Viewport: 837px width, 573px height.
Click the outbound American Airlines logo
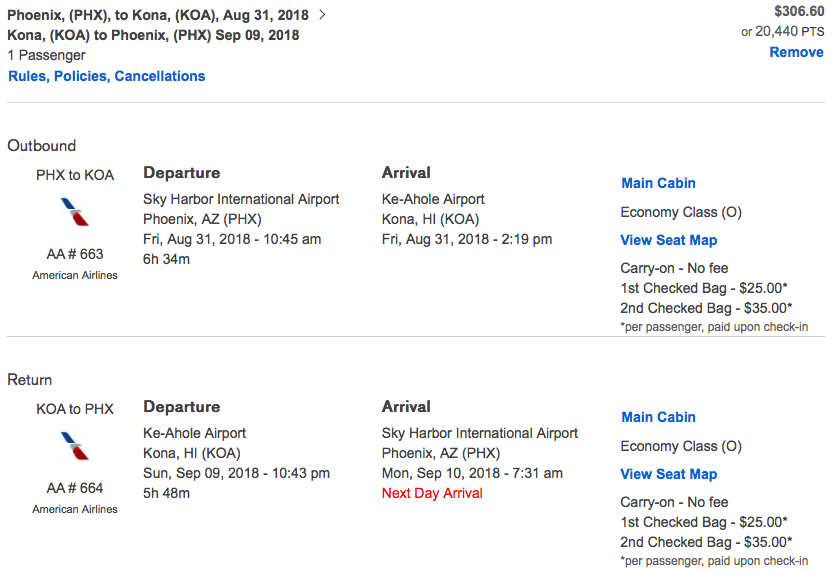tap(75, 213)
